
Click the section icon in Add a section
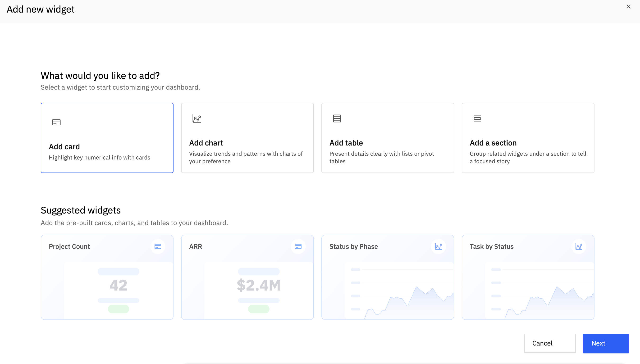(477, 118)
